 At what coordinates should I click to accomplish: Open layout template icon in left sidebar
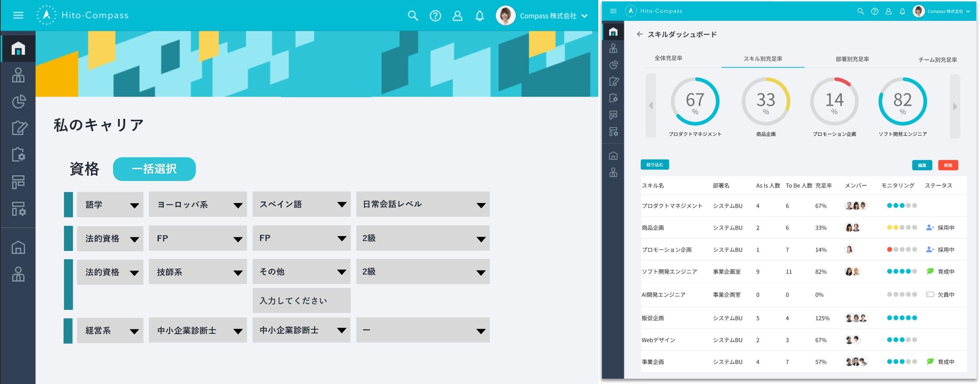[x=18, y=182]
